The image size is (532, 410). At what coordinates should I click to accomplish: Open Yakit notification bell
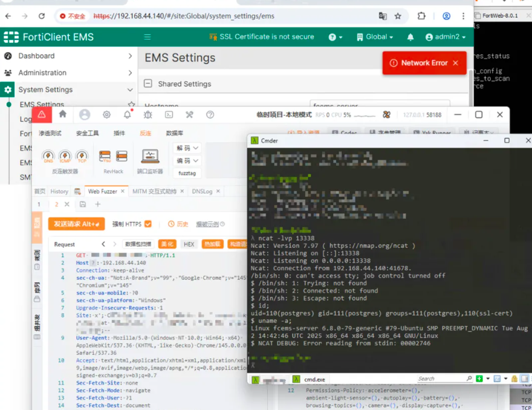[x=127, y=114]
